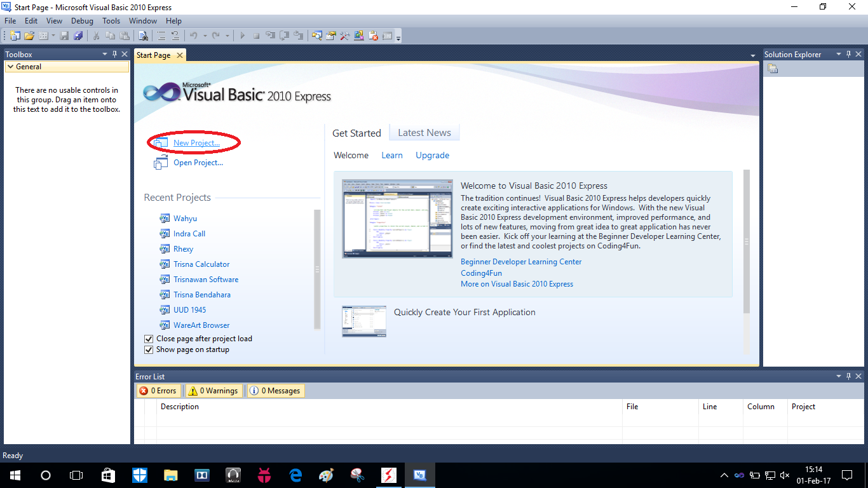The height and width of the screenshot is (488, 868).
Task: Open Error List window position dropdown
Action: (839, 376)
